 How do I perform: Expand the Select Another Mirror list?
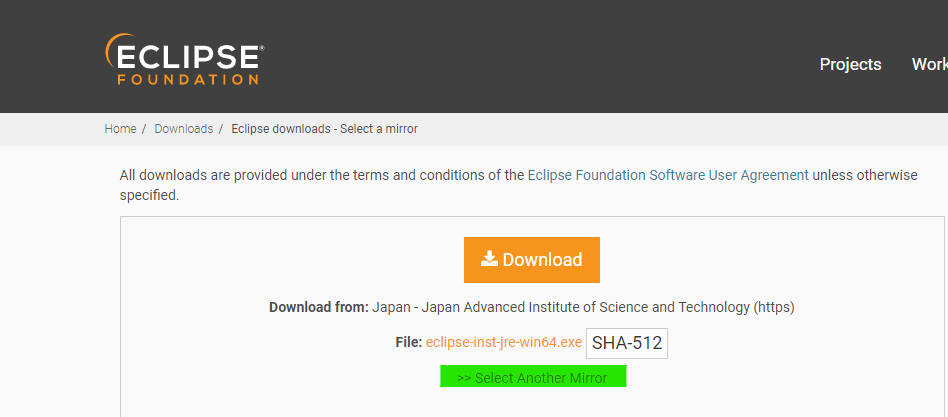(x=533, y=377)
